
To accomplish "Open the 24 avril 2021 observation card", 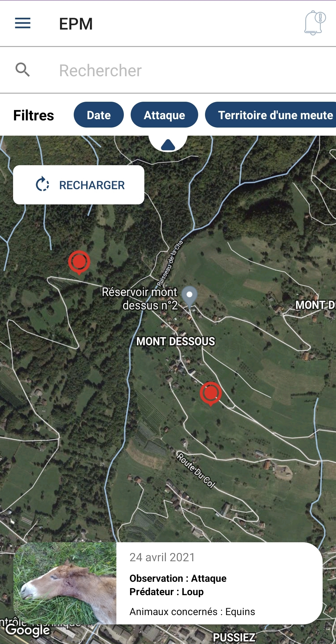I will click(x=168, y=583).
